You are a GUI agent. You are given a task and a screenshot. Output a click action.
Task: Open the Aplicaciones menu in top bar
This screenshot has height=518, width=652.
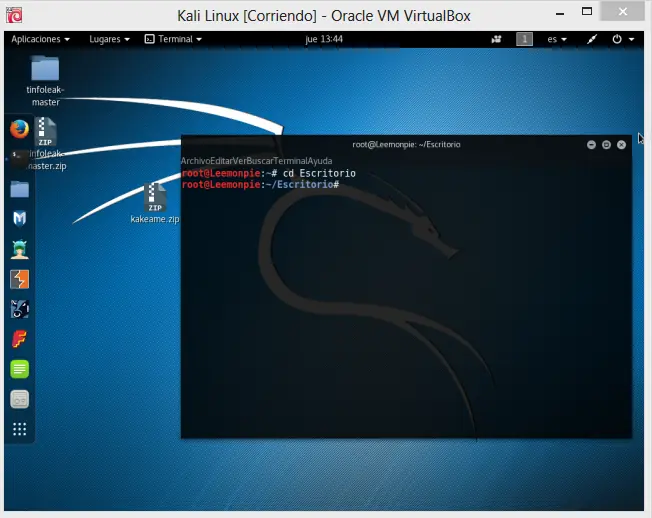coord(40,39)
